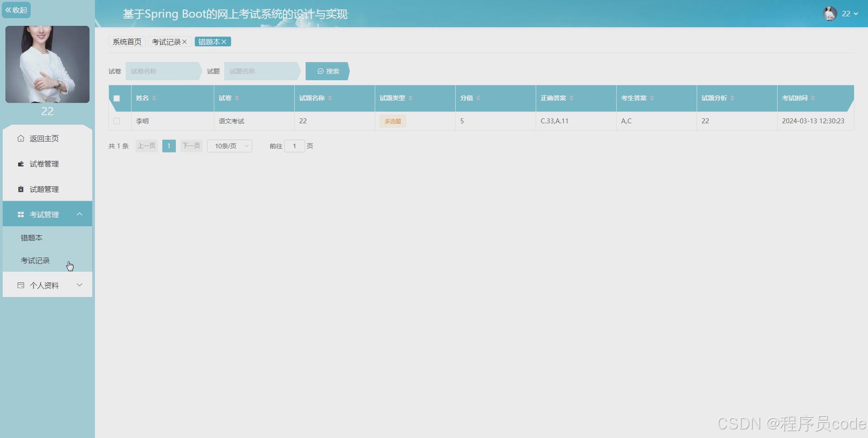Click the 试卷名称 search field
The height and width of the screenshot is (438, 868).
pyautogui.click(x=163, y=71)
